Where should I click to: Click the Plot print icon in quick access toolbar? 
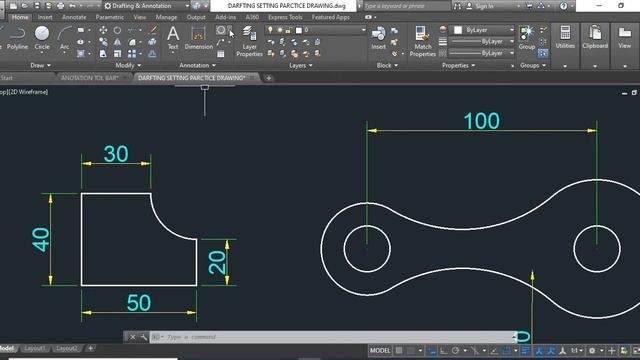60,6
